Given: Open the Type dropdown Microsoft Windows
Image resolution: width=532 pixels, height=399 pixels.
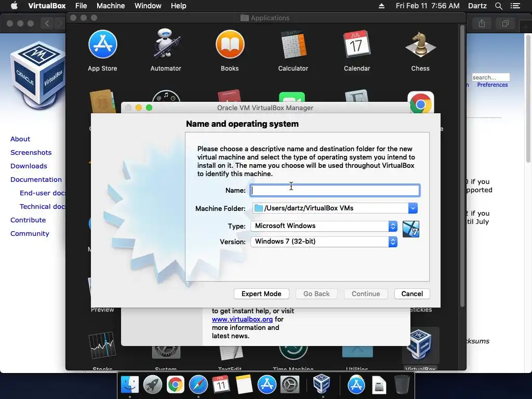Looking at the screenshot, I should [324, 226].
